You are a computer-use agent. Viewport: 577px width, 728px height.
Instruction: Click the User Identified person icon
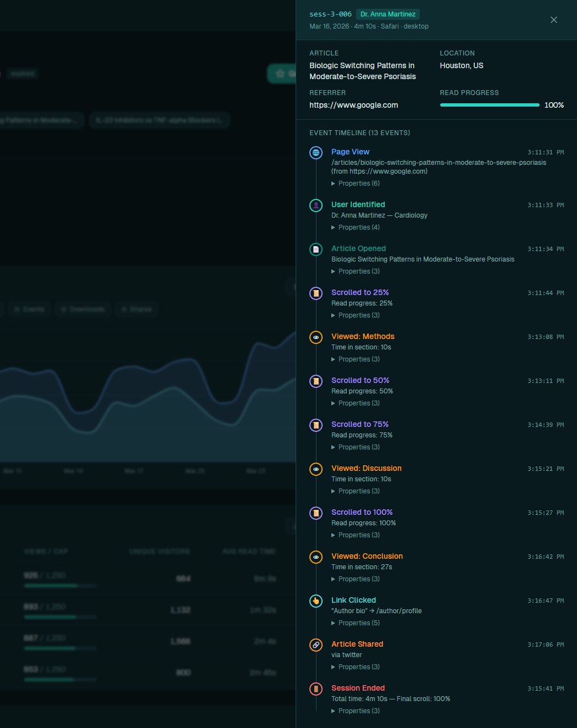(316, 205)
